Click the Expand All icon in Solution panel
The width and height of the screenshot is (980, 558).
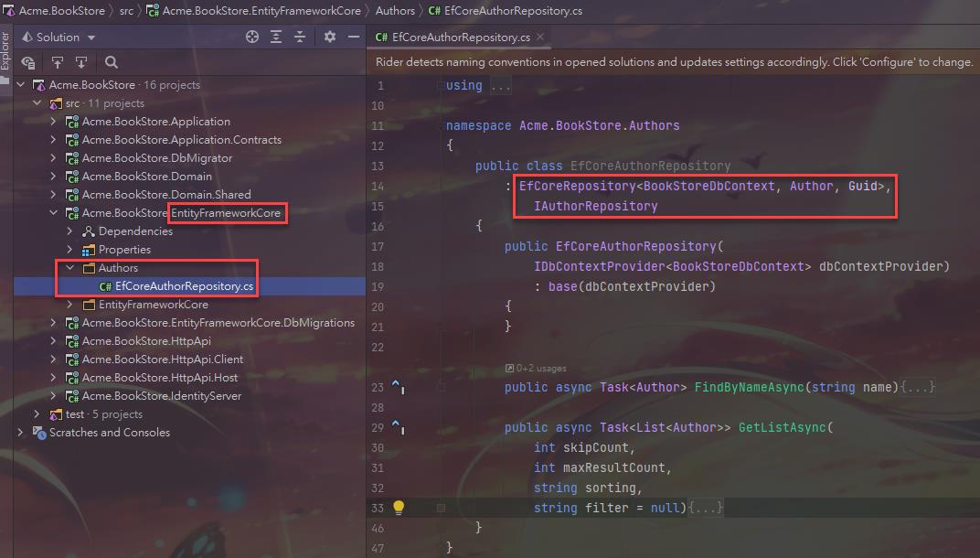(x=276, y=38)
